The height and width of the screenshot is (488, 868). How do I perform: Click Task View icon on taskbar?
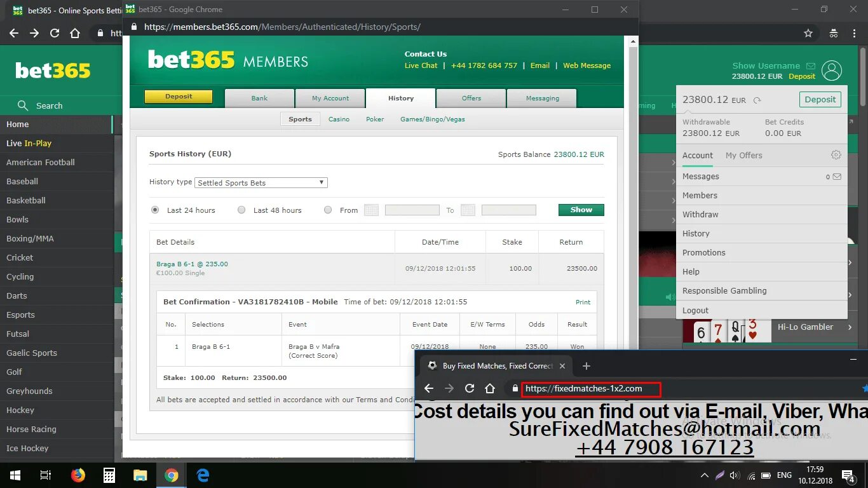click(46, 475)
